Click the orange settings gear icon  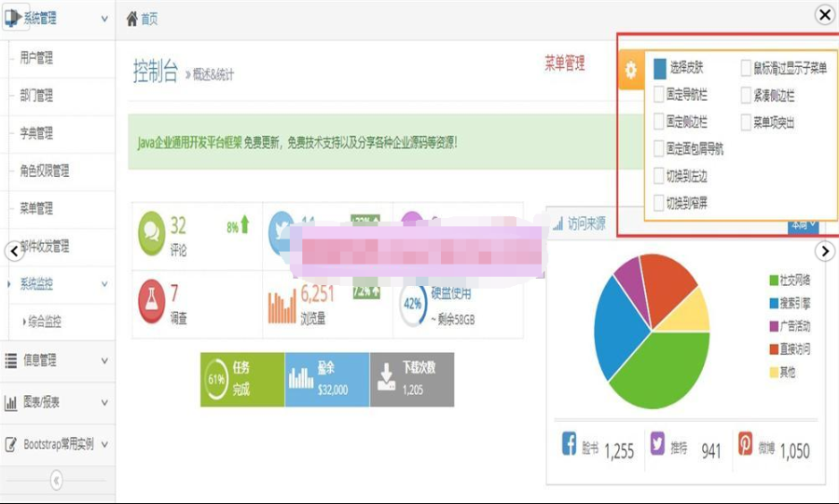tap(631, 70)
